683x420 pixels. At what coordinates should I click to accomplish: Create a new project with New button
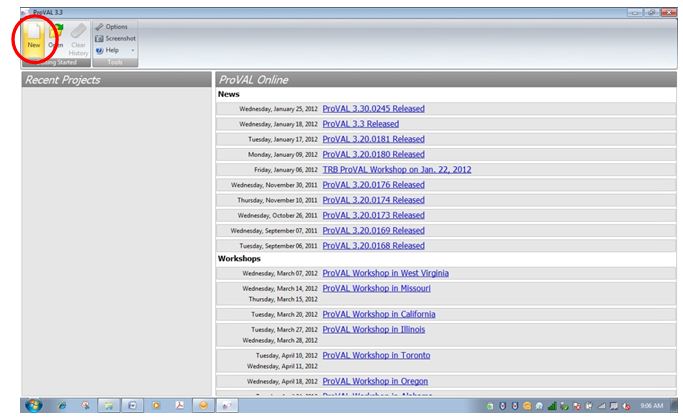[34, 40]
